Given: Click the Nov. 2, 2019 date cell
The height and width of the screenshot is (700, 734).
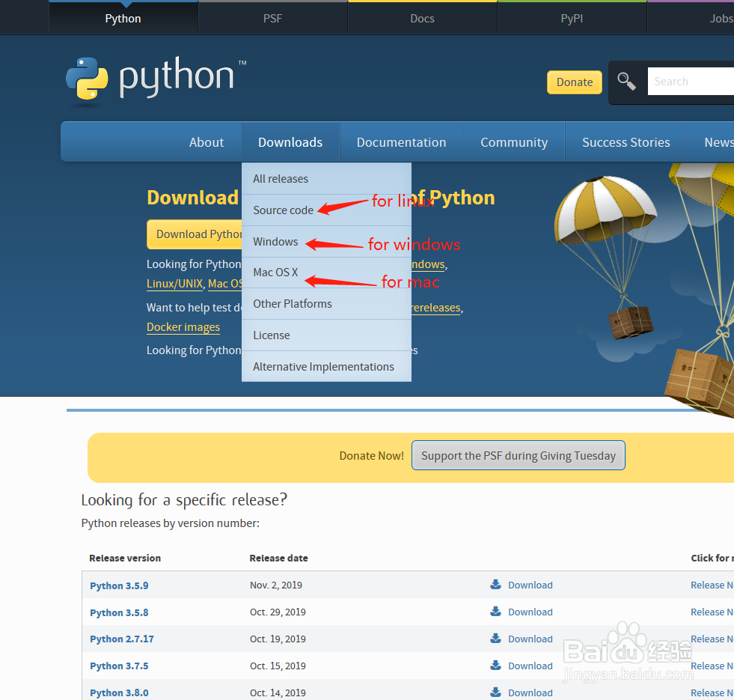Looking at the screenshot, I should point(276,585).
